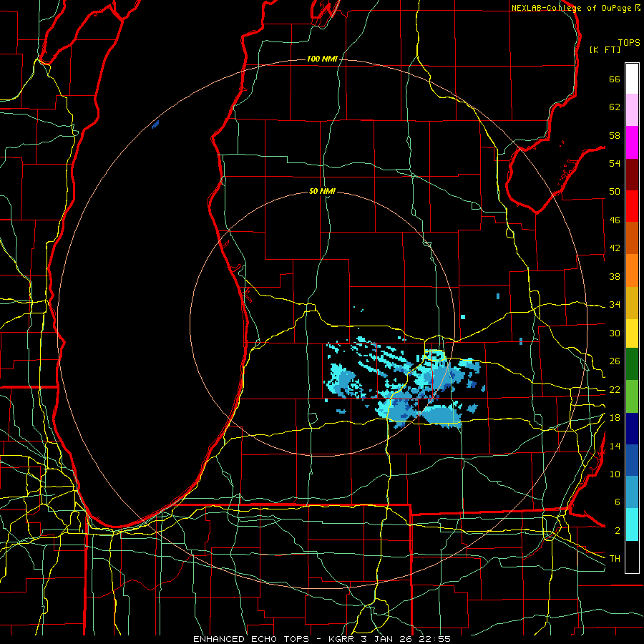Click the '42' legend value

pyautogui.click(x=615, y=248)
